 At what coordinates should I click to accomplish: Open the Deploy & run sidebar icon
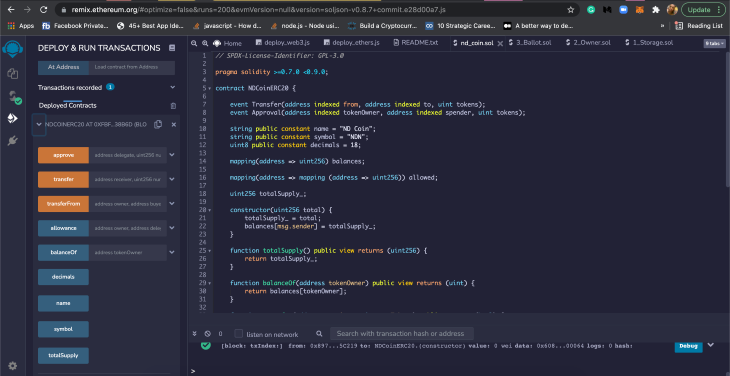coord(13,118)
